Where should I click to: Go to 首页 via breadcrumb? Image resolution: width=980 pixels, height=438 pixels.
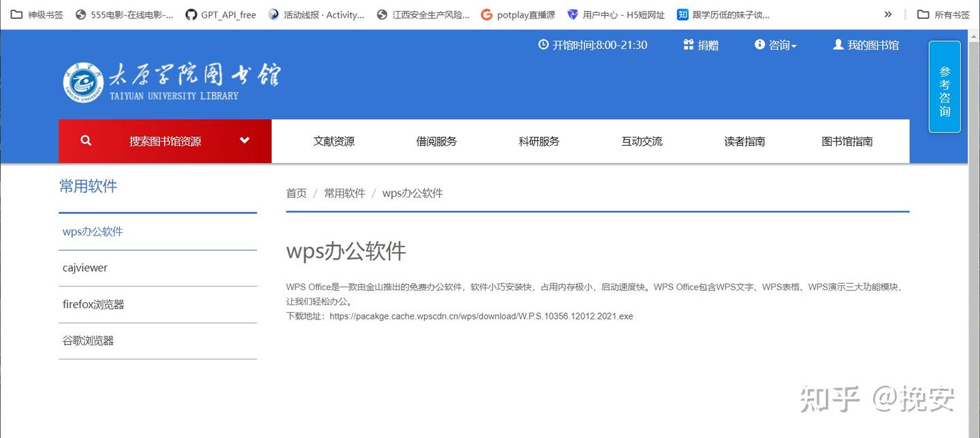coord(296,193)
